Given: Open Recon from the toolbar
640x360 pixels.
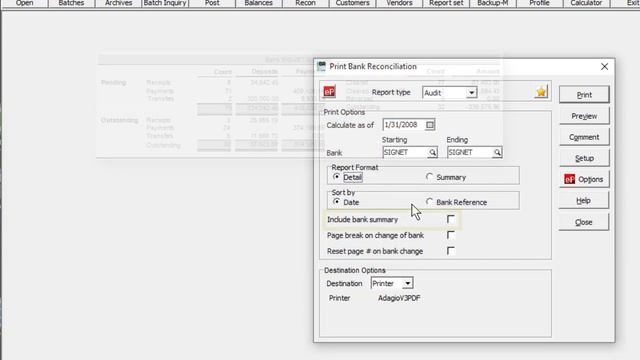Looking at the screenshot, I should [x=305, y=3].
